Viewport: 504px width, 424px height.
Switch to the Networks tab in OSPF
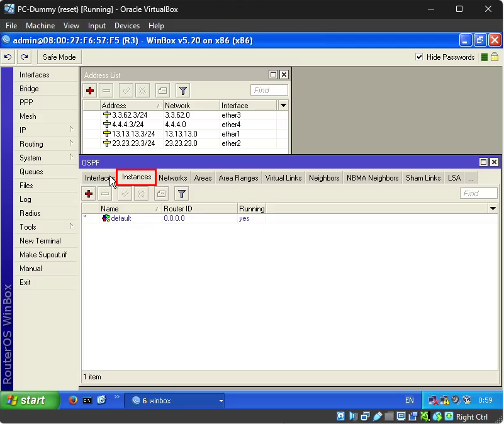point(172,178)
